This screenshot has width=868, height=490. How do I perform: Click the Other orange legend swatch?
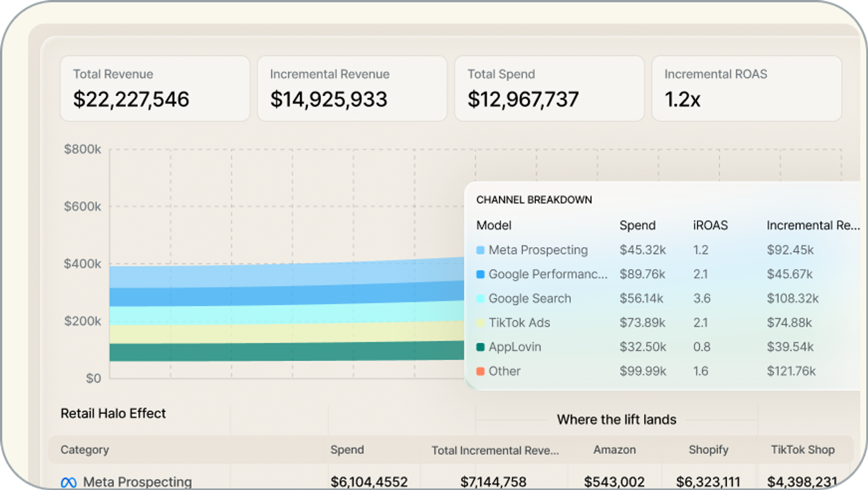tap(481, 371)
